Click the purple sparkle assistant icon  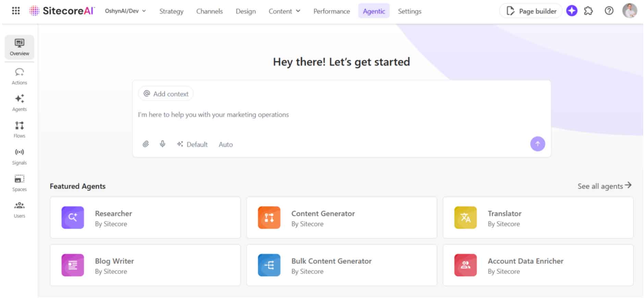pos(571,11)
